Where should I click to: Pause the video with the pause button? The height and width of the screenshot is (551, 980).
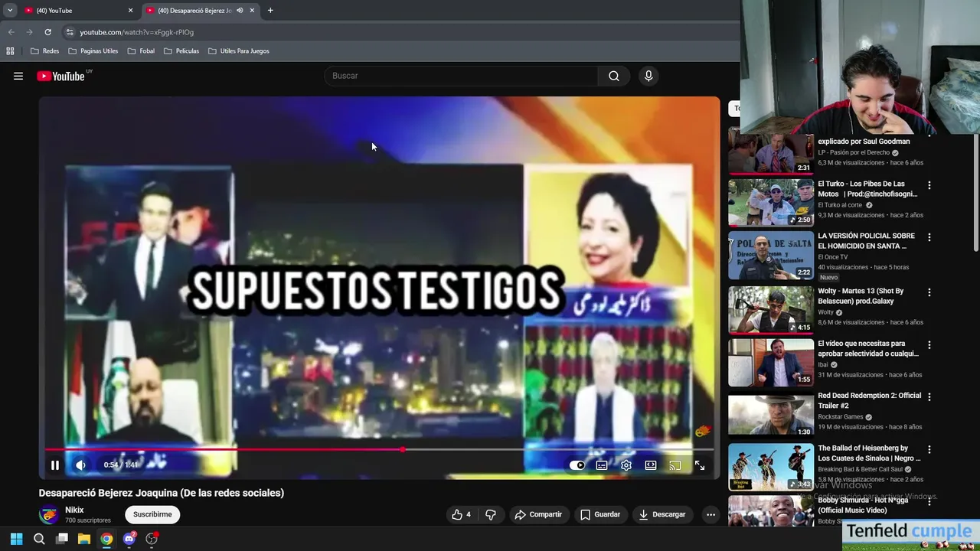[55, 465]
